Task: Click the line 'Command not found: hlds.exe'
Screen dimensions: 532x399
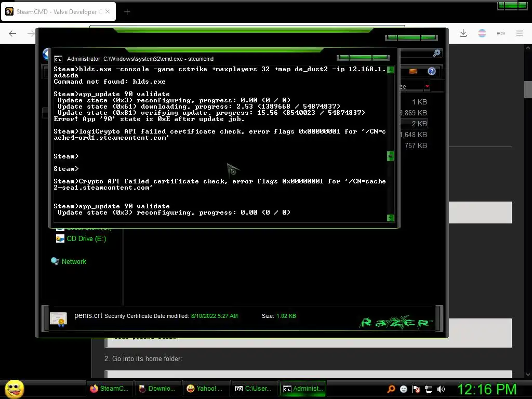Action: pos(110,82)
